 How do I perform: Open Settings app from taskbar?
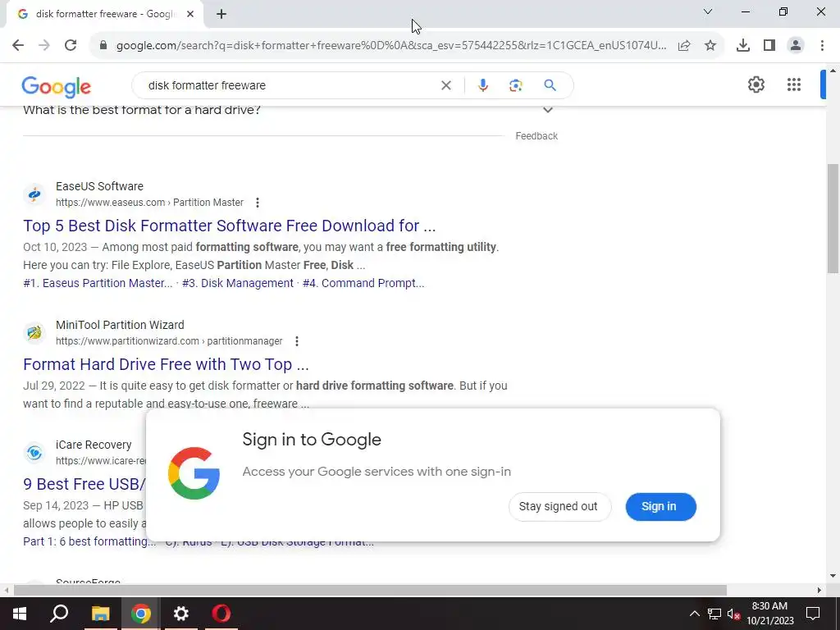pos(181,614)
